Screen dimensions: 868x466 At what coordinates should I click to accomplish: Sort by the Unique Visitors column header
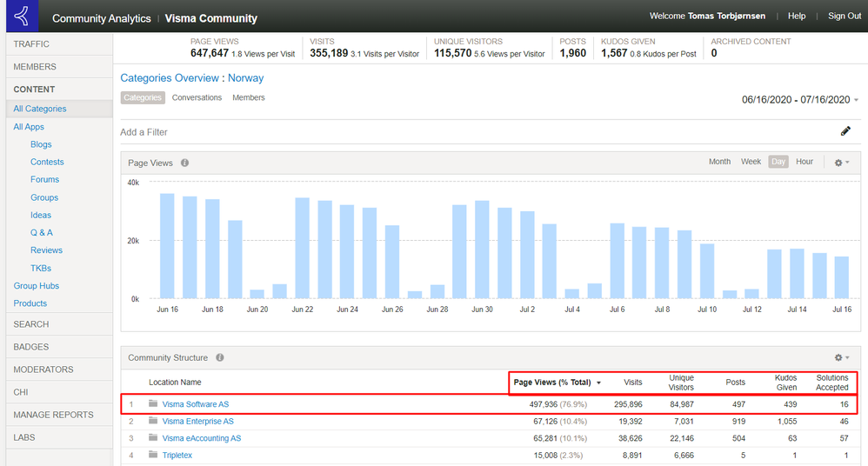pyautogui.click(x=681, y=383)
